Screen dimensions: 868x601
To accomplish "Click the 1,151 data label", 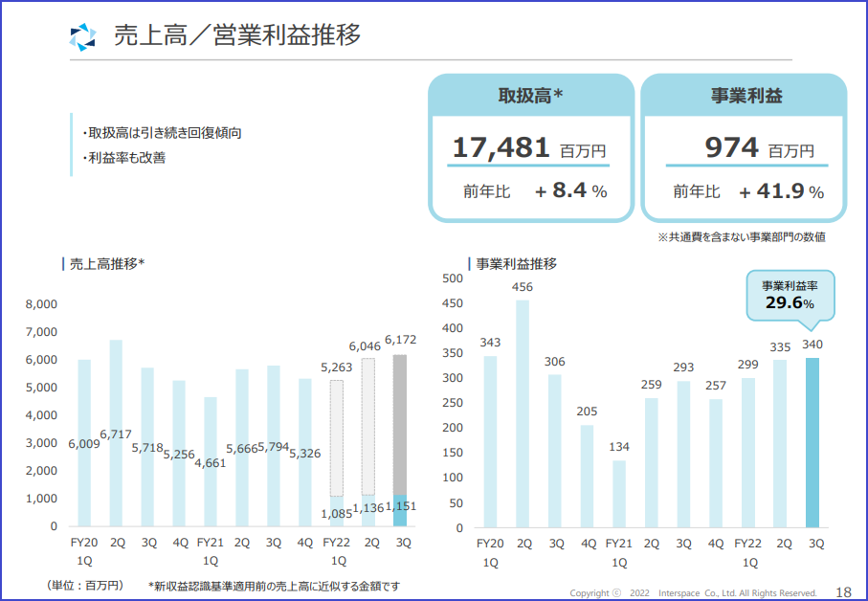I will tap(401, 506).
